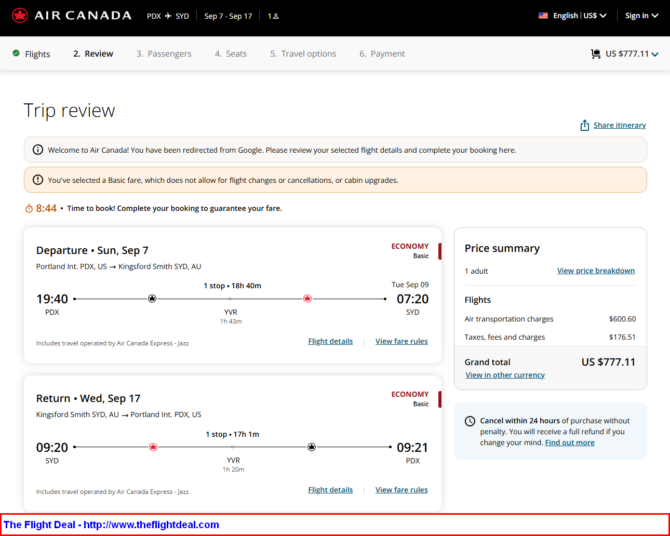The width and height of the screenshot is (670, 536).
Task: Click the Air Canada maple leaf logo
Action: [20, 15]
